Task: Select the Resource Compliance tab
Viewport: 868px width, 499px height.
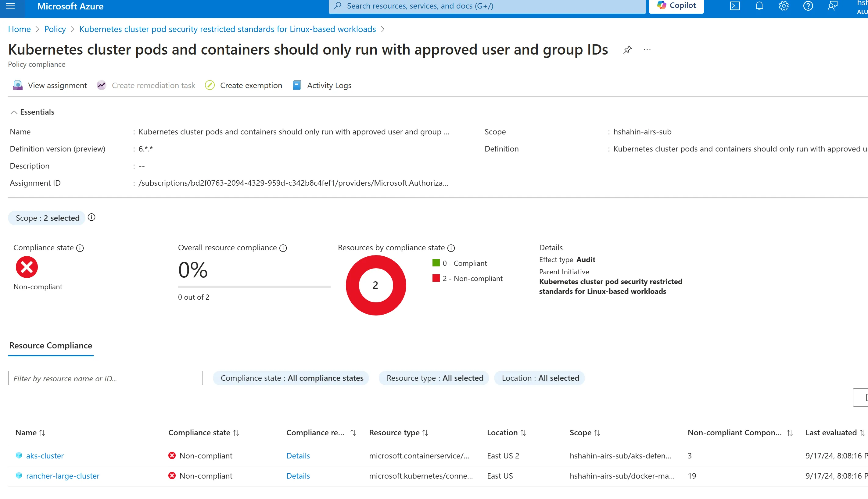Action: [51, 345]
